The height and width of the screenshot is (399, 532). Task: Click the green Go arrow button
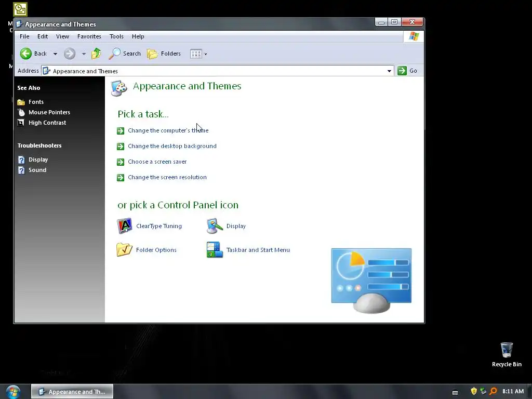pos(402,71)
